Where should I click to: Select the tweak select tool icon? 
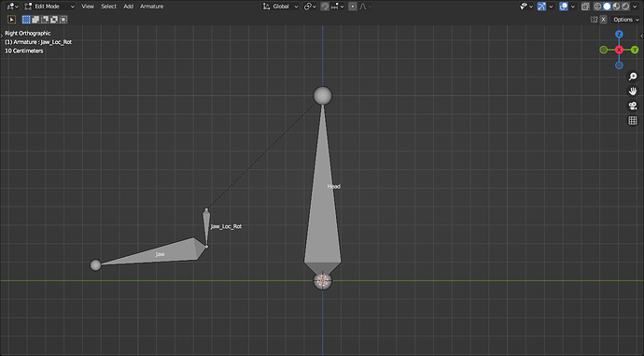click(11, 20)
